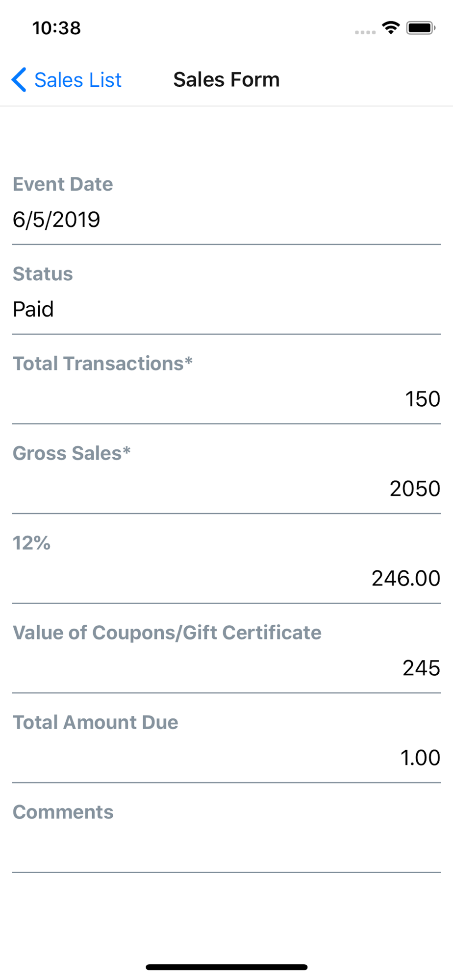Tap the Sales Form title

coord(226,79)
